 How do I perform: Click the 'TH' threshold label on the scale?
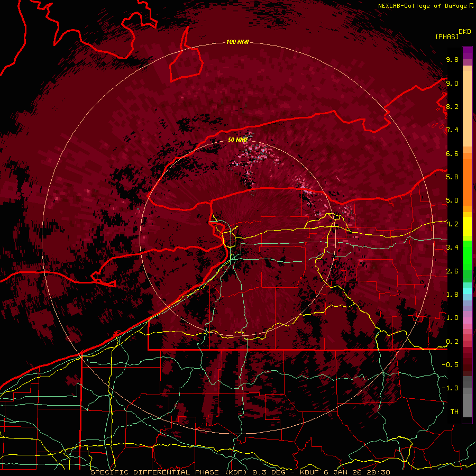click(x=454, y=412)
